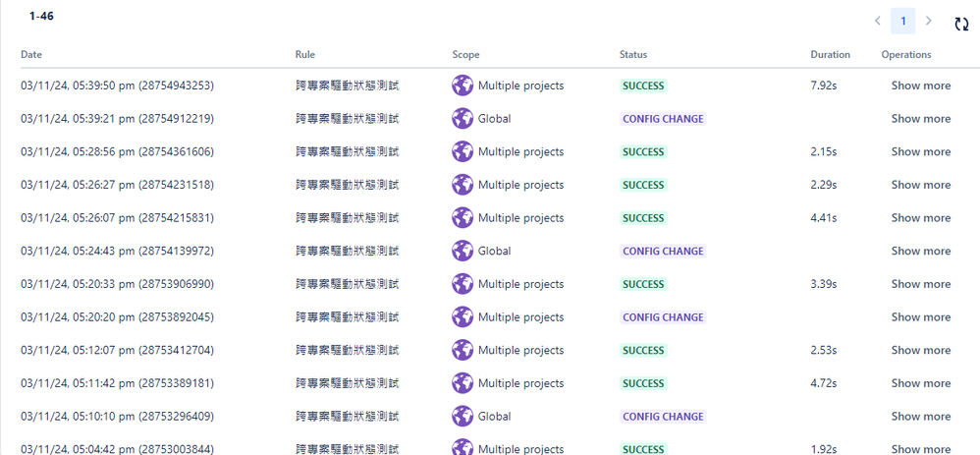The width and height of the screenshot is (980, 455).
Task: Click globe icon in 05:24:43 pm row
Action: [x=463, y=251]
